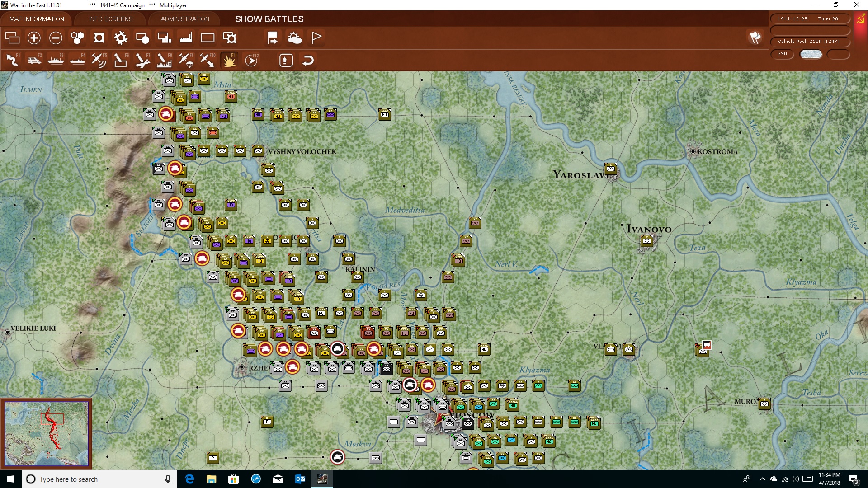This screenshot has height=488, width=868.
Task: Click the taskbar clock and date
Action: tap(829, 479)
